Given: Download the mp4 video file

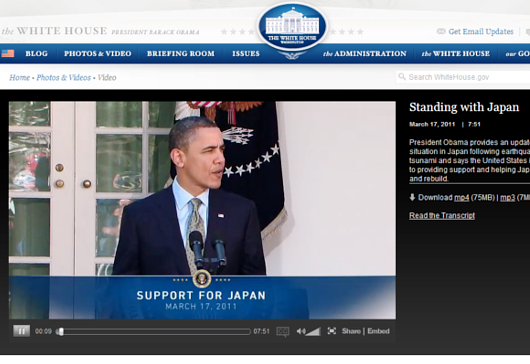Looking at the screenshot, I should click(x=461, y=197).
